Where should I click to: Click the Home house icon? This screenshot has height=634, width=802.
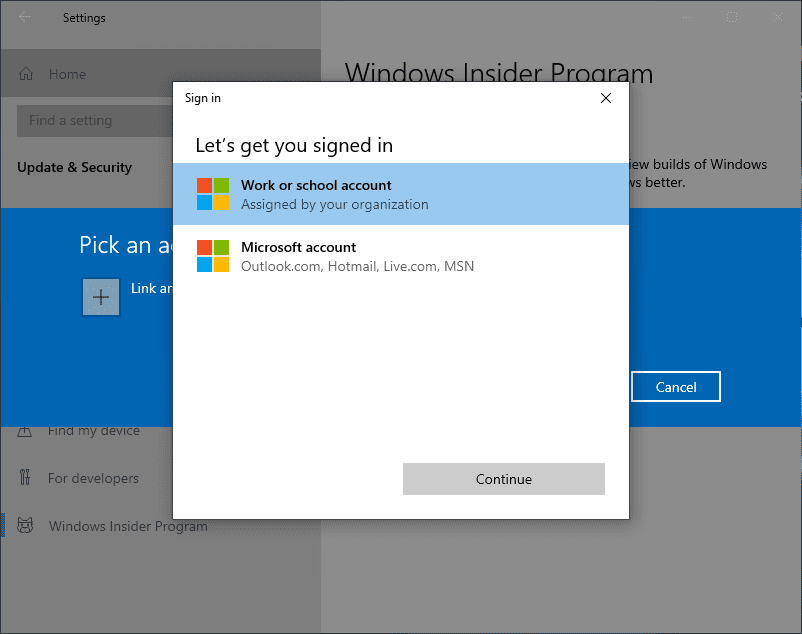pyautogui.click(x=26, y=74)
